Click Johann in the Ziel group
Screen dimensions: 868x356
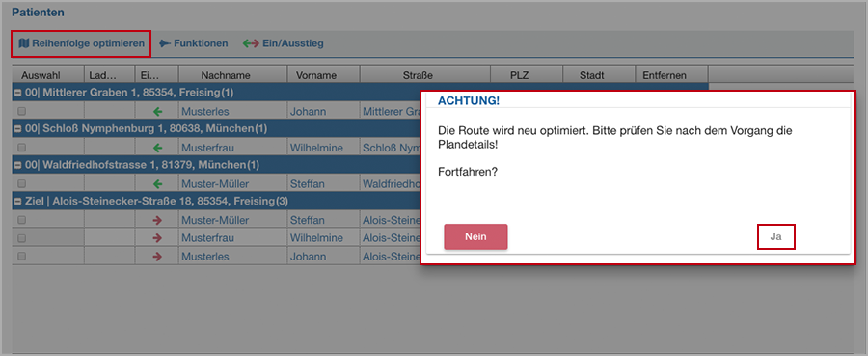click(308, 257)
